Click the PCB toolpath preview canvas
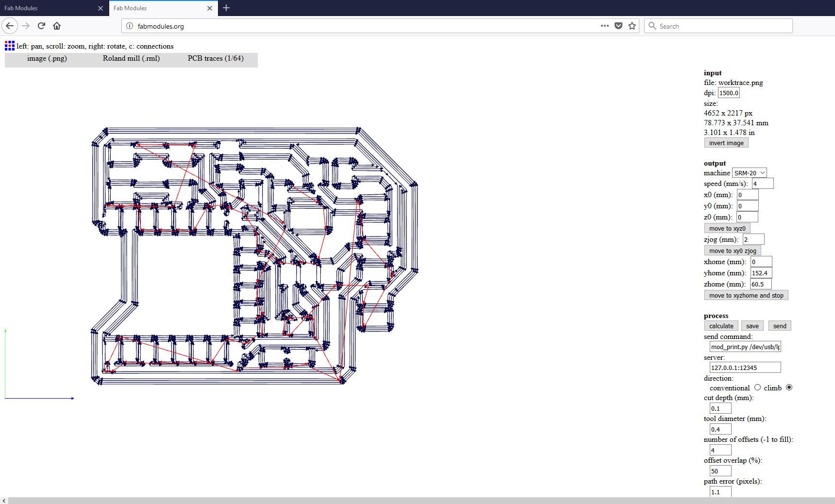 coord(255,256)
